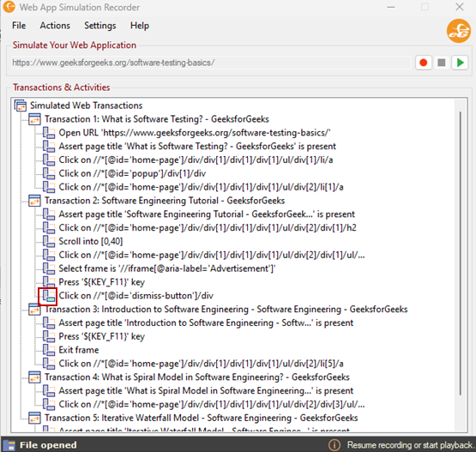Select Click on div[2]/div[1]/h2 step
The height and width of the screenshot is (452, 476).
coord(208,228)
